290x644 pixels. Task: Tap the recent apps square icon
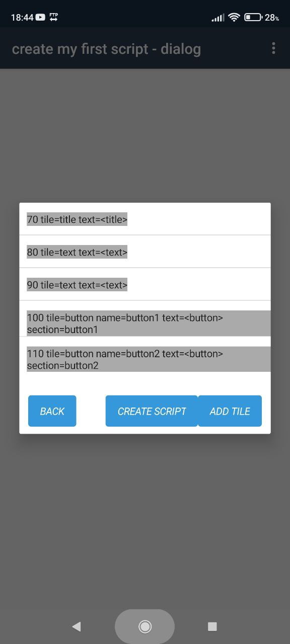pyautogui.click(x=212, y=626)
